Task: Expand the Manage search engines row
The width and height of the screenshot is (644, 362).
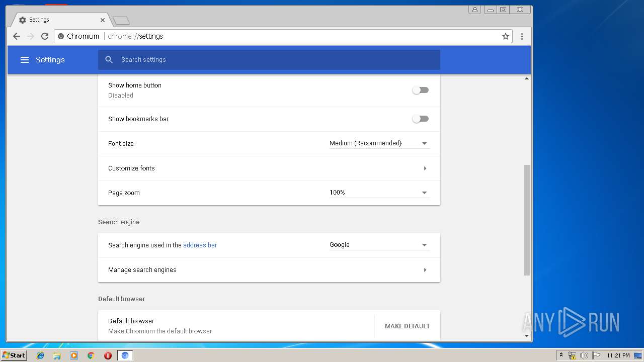Action: 269,270
